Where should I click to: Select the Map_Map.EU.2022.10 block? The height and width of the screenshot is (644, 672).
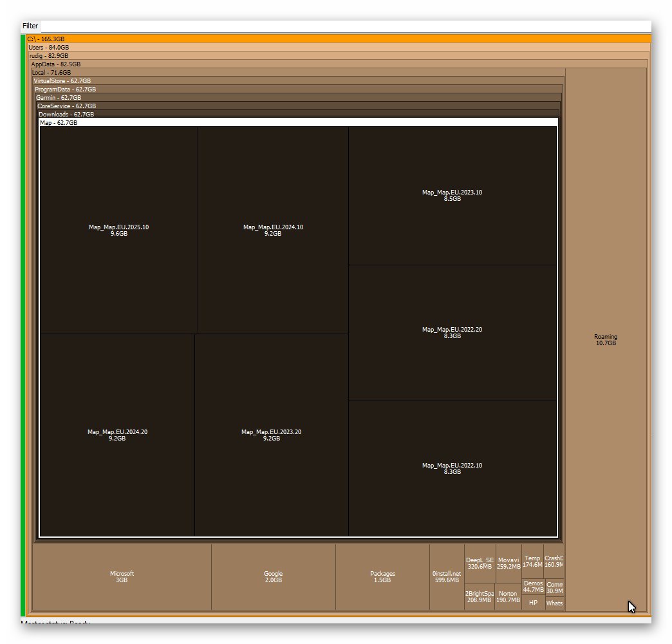(452, 468)
